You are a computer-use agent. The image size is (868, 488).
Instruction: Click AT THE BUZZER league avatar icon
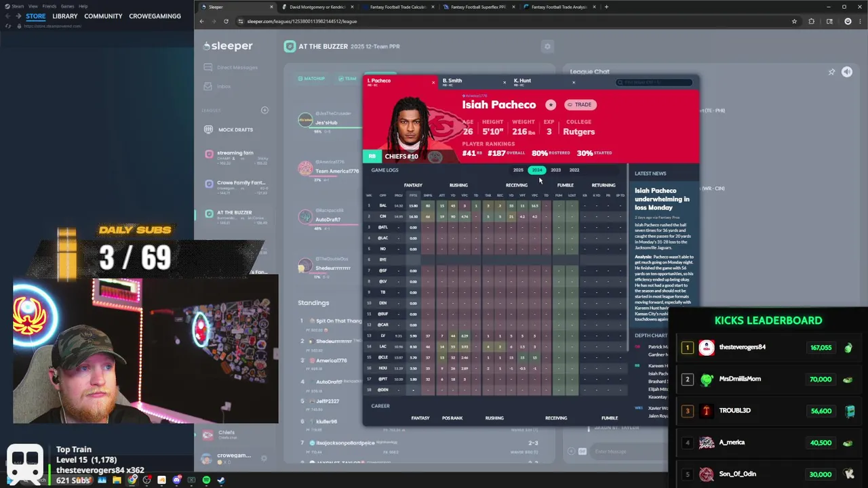point(290,46)
